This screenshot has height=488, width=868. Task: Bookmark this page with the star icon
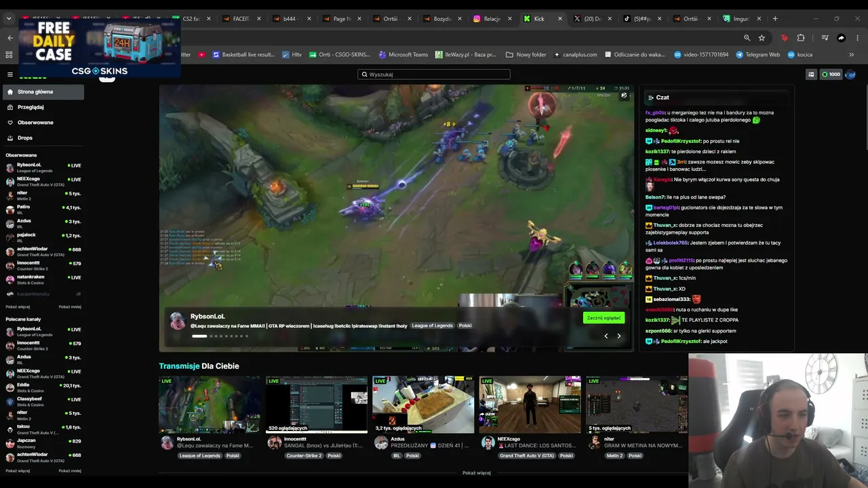[x=762, y=38]
